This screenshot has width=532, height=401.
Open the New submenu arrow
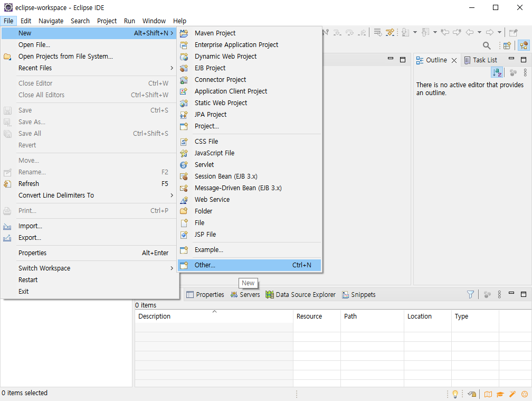pyautogui.click(x=172, y=33)
